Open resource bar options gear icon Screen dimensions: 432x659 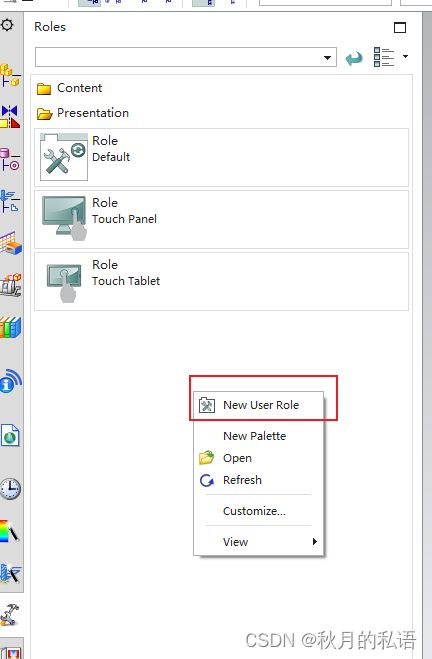click(x=7, y=25)
